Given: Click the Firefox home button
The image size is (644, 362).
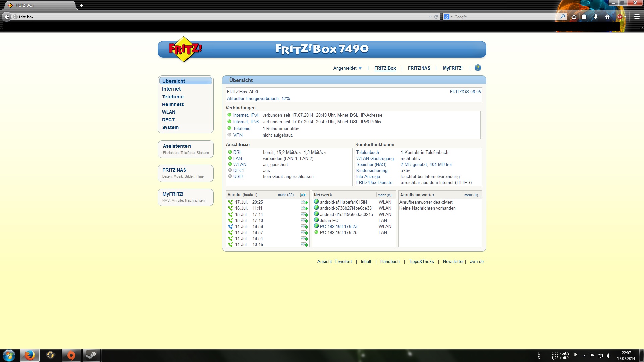Looking at the screenshot, I should pyautogui.click(x=607, y=17).
